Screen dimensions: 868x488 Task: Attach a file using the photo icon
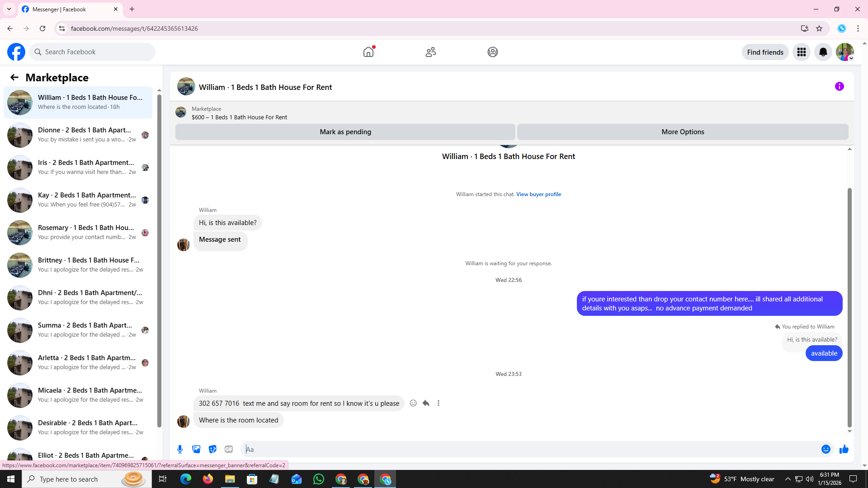coord(196,449)
